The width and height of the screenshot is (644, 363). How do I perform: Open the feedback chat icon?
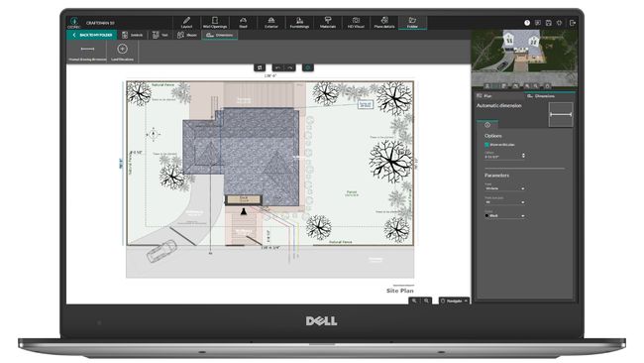pyautogui.click(x=538, y=23)
